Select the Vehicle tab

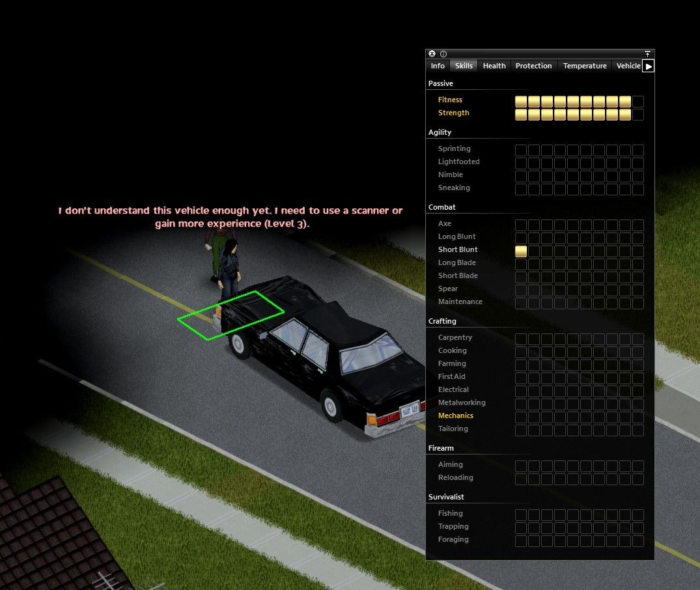tap(628, 66)
